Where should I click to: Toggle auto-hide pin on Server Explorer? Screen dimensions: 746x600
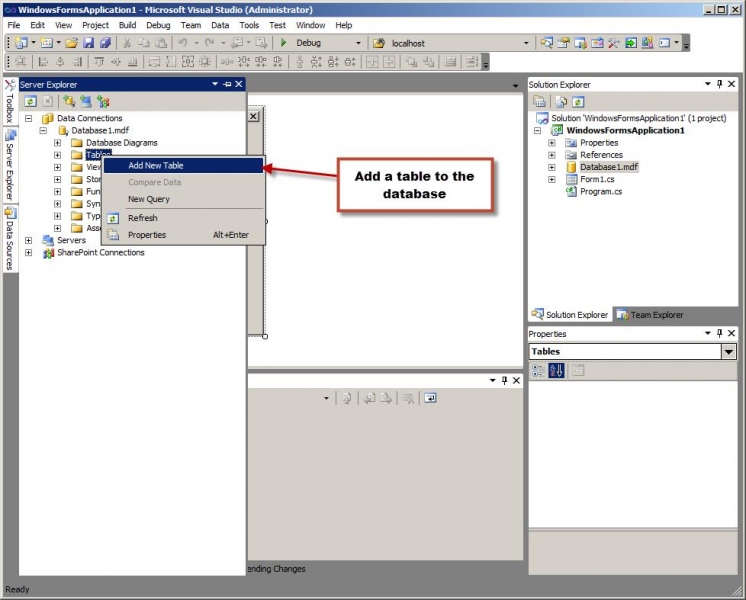pyautogui.click(x=227, y=84)
